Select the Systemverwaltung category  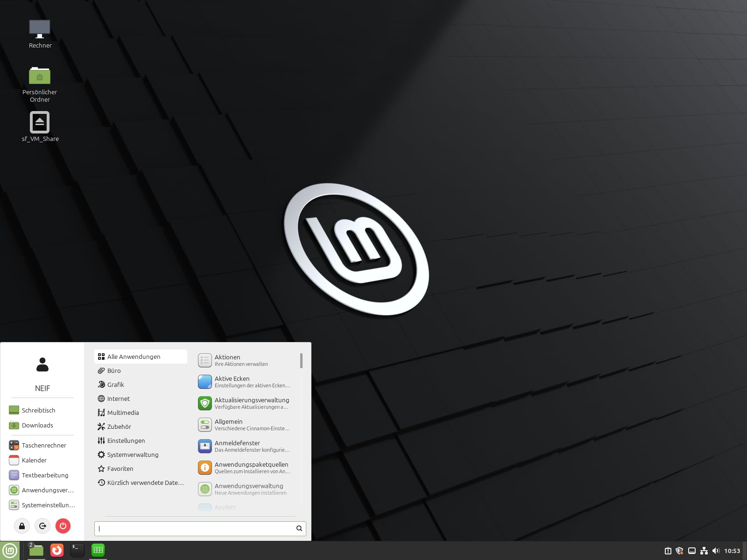141,455
